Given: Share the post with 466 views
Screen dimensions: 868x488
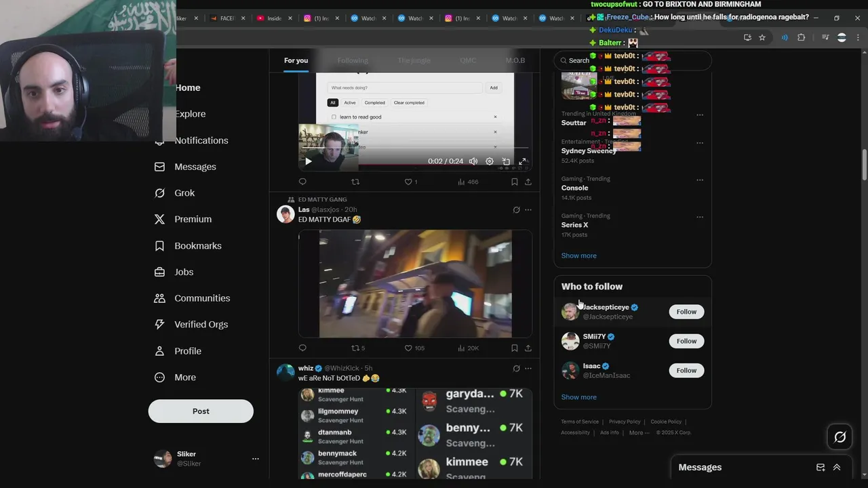Looking at the screenshot, I should pyautogui.click(x=528, y=182).
